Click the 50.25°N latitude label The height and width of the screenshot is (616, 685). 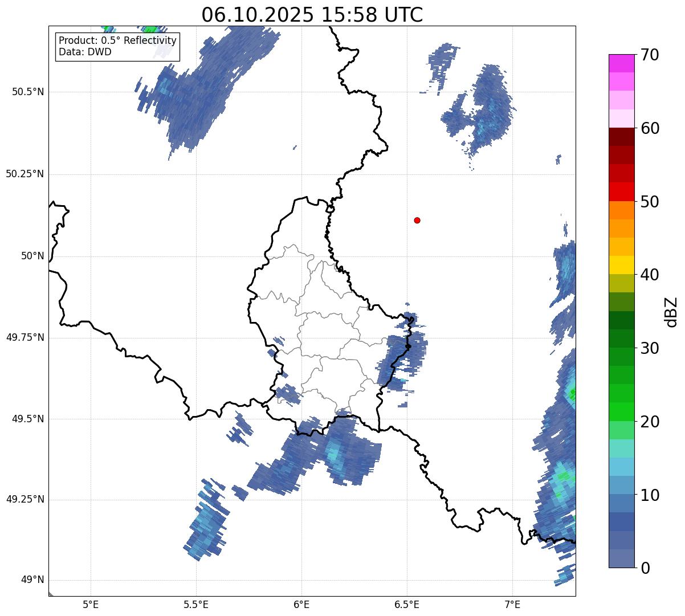(x=25, y=174)
